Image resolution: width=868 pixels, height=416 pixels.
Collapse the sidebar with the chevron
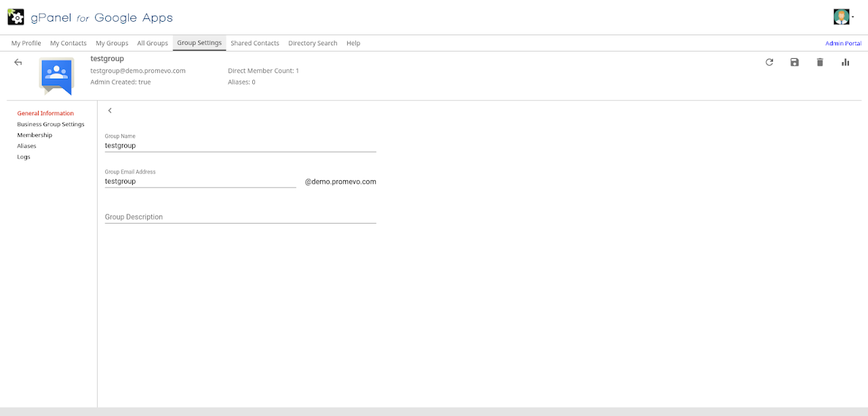click(110, 110)
